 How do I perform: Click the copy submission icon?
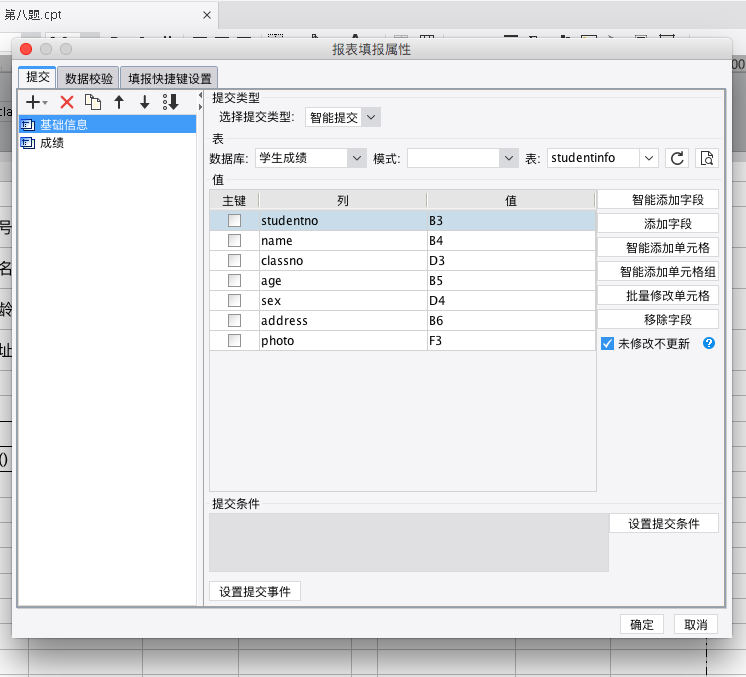pyautogui.click(x=93, y=102)
